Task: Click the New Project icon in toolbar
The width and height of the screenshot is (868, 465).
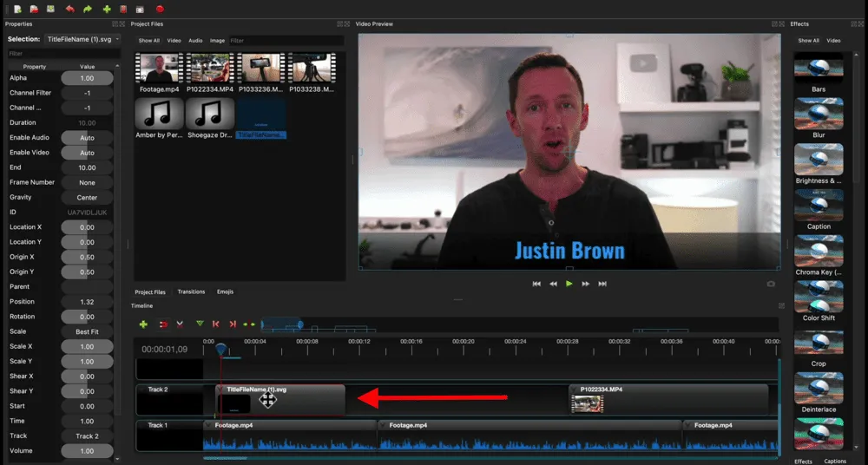Action: [x=17, y=9]
